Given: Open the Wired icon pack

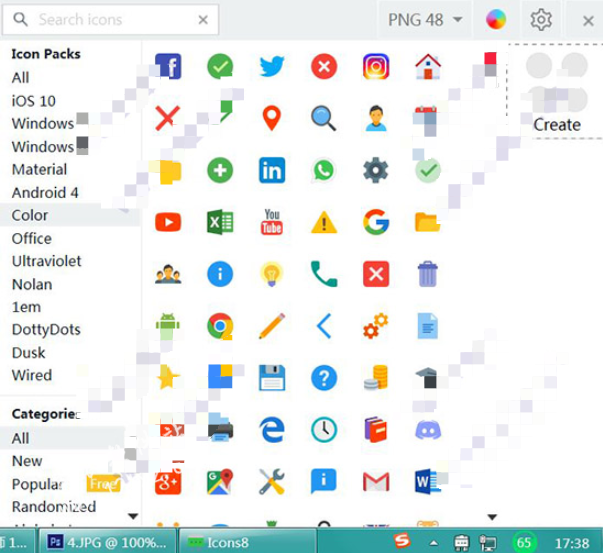Looking at the screenshot, I should pos(32,375).
